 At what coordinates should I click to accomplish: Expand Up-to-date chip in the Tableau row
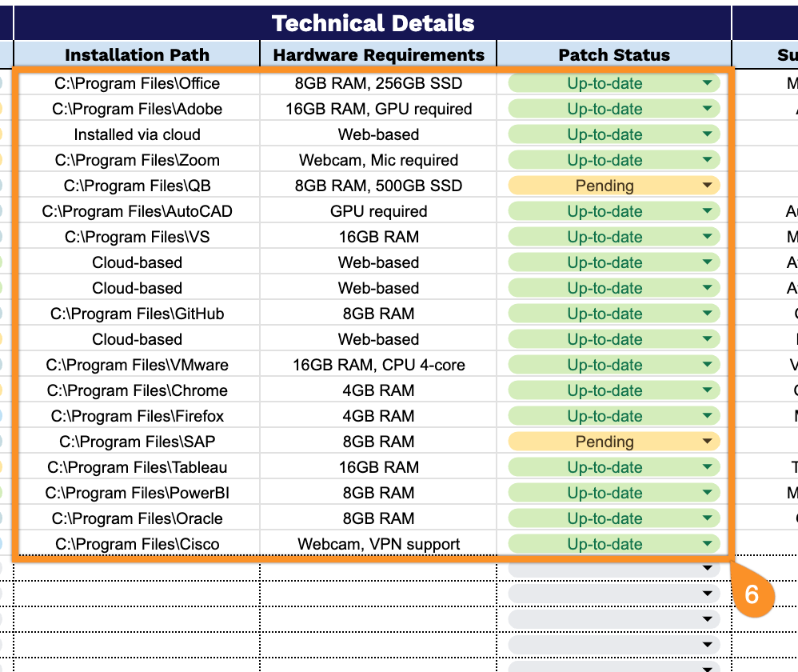pos(706,467)
